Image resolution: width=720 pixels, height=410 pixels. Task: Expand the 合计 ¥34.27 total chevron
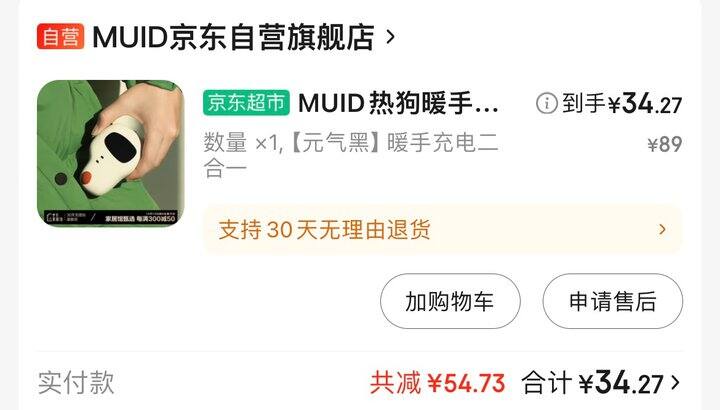point(675,382)
